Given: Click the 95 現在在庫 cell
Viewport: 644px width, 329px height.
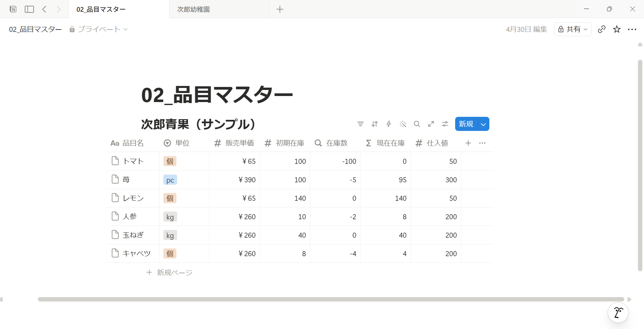Looking at the screenshot, I should [x=385, y=180].
